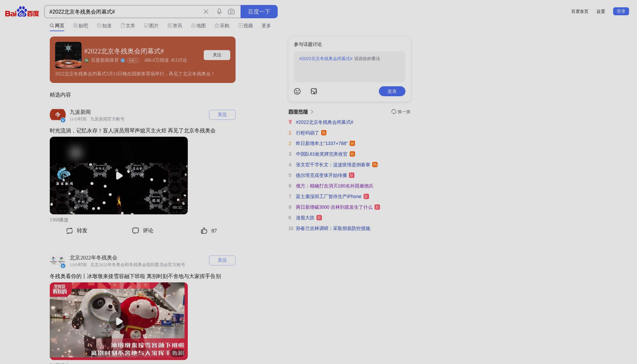Click the 北京2022年冬残奥会 account name
Viewport: 637px width, 364px height.
(94, 258)
